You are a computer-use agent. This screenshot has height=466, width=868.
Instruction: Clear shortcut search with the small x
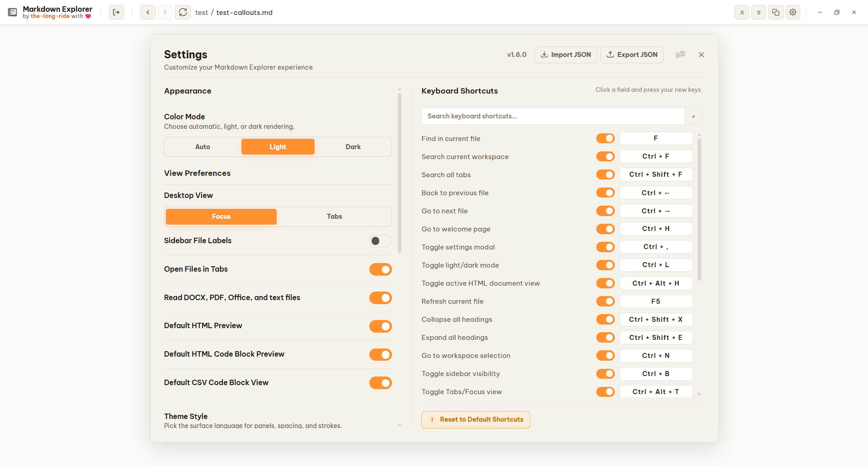[693, 116]
